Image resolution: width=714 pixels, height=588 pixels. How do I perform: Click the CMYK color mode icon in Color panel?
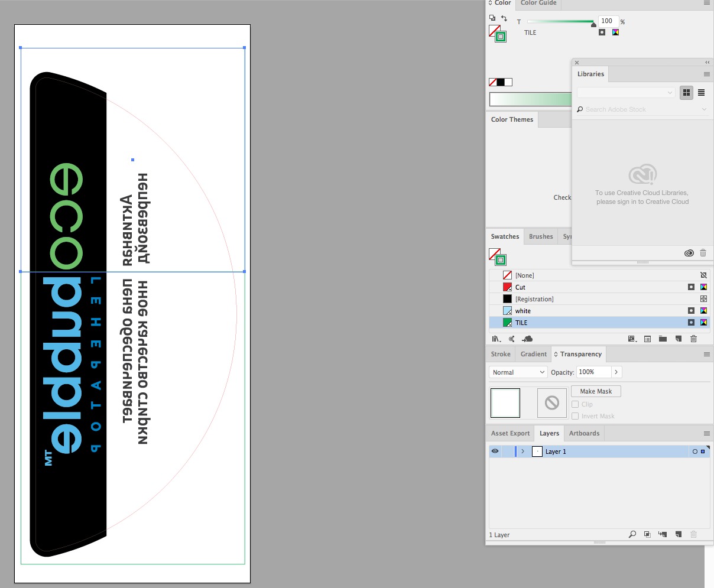click(615, 33)
